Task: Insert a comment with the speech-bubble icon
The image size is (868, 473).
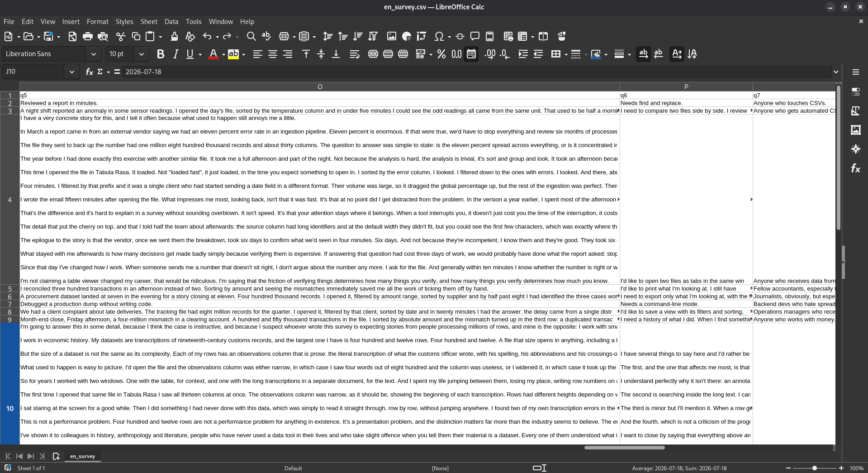Action: coord(475,36)
